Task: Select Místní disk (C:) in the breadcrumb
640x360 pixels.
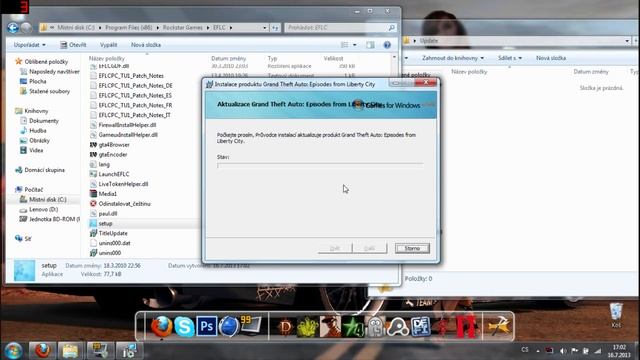Action: tap(76, 27)
